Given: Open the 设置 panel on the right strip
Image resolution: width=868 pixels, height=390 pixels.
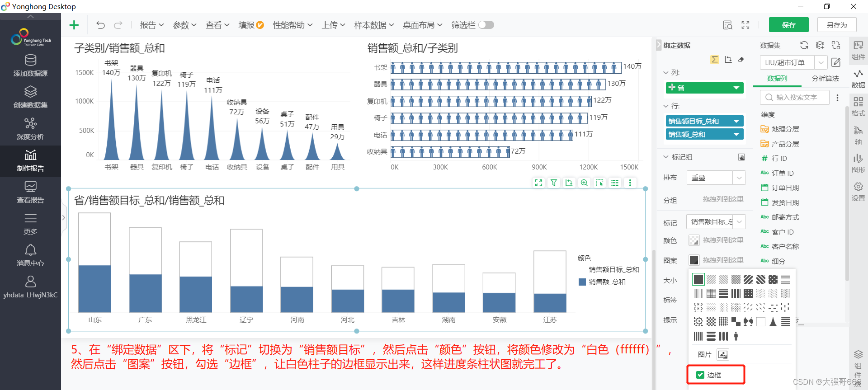Looking at the screenshot, I should point(858,192).
